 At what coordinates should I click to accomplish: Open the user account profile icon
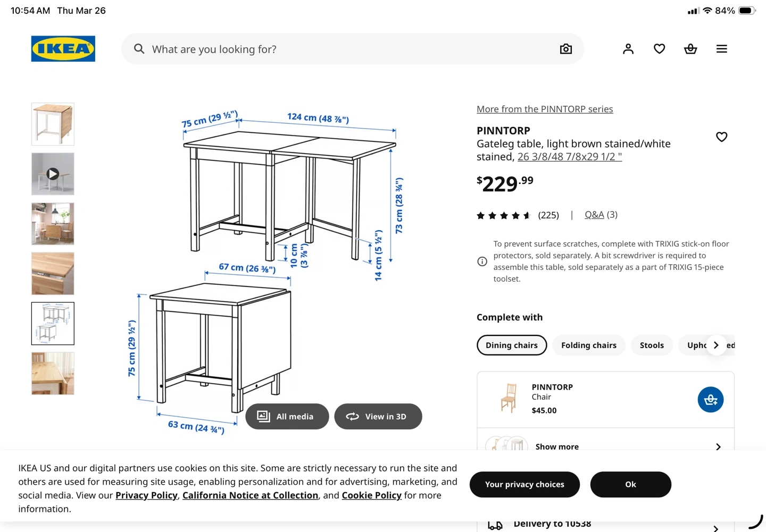[x=628, y=49]
